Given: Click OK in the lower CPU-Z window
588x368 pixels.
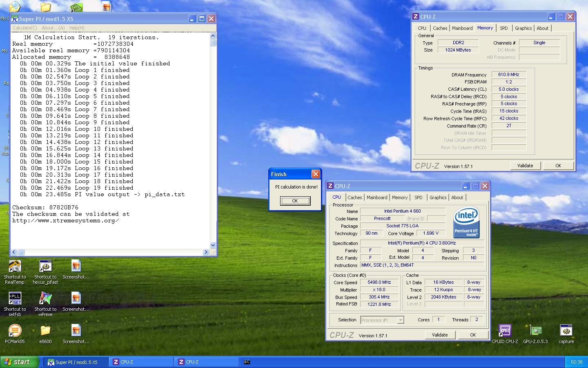Looking at the screenshot, I should click(x=473, y=335).
